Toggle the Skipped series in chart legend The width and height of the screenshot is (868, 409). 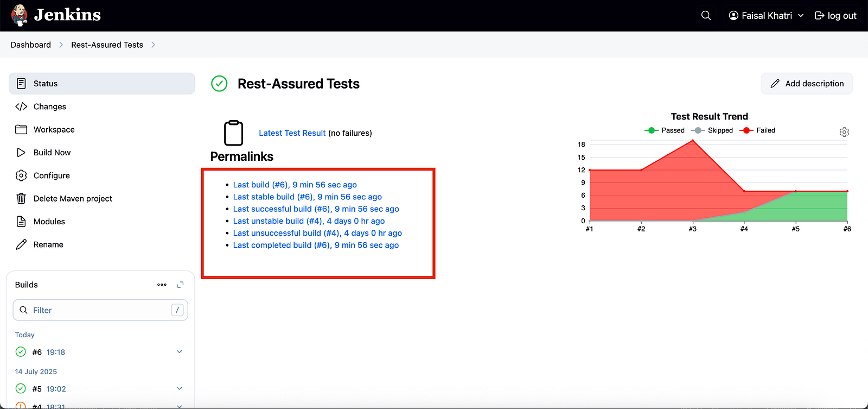712,130
